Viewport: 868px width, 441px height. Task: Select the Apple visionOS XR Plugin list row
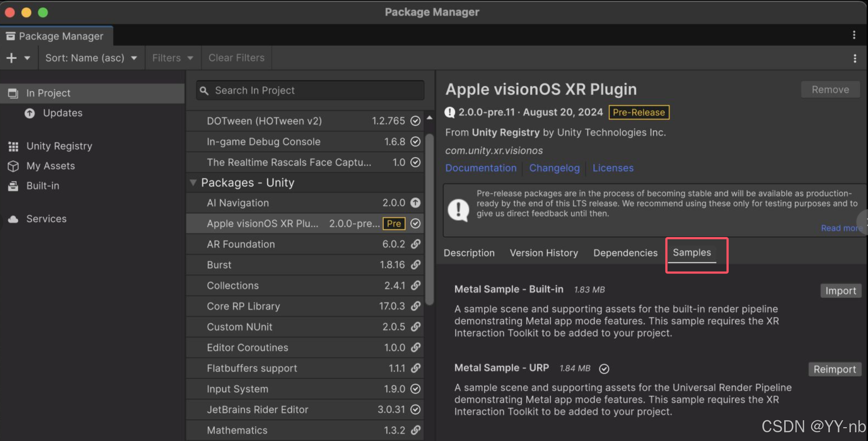(305, 224)
